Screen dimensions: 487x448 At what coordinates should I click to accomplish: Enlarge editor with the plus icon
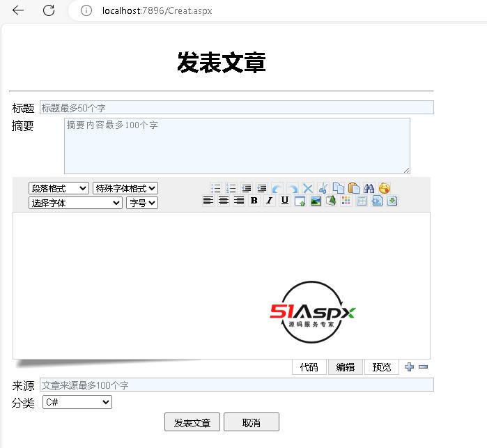(x=410, y=367)
